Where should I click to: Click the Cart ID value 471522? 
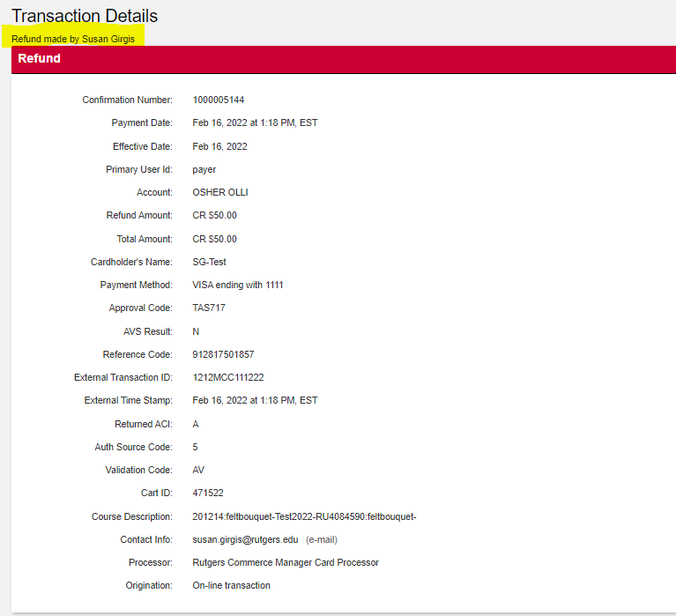pyautogui.click(x=207, y=493)
